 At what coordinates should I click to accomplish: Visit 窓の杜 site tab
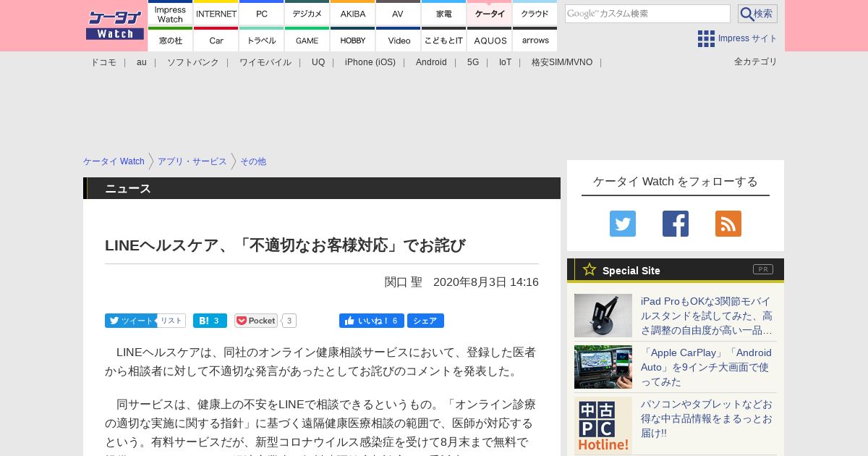point(171,39)
